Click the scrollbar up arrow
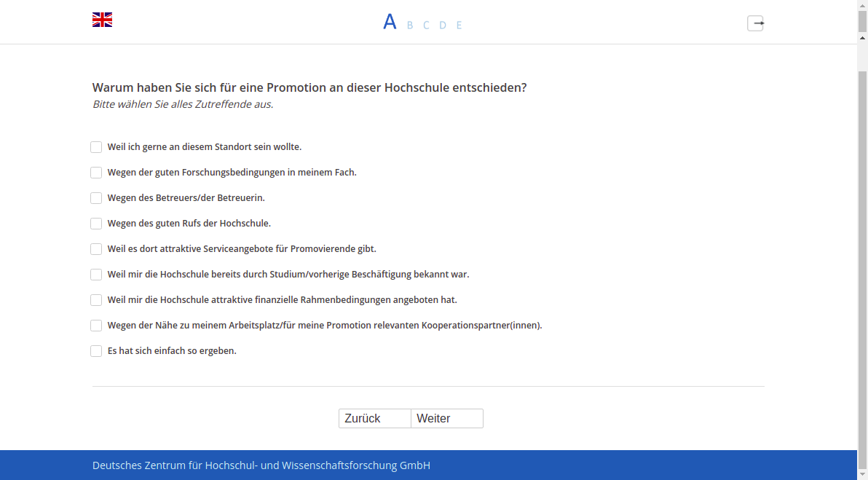 point(862,38)
